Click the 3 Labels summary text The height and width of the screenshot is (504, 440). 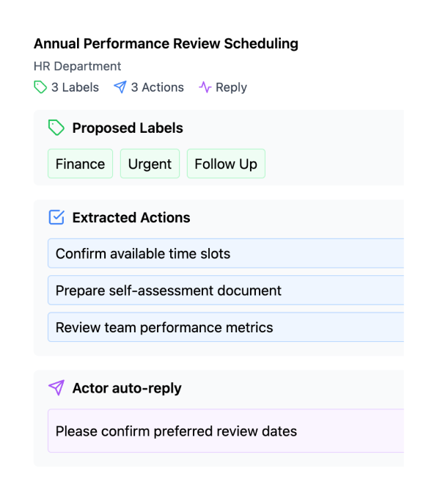[x=75, y=87]
